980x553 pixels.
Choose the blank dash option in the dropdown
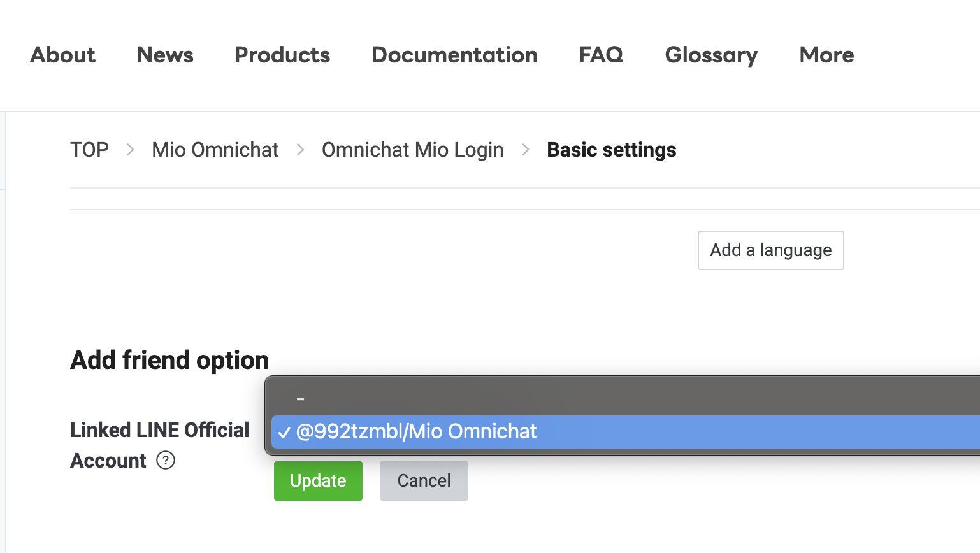coord(300,398)
